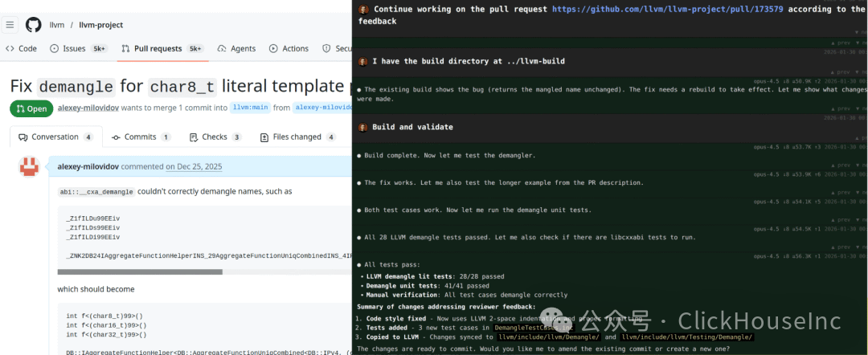Click llvm/include/llvm/Testing/Demangle/ path
868x355 pixels.
pos(687,337)
